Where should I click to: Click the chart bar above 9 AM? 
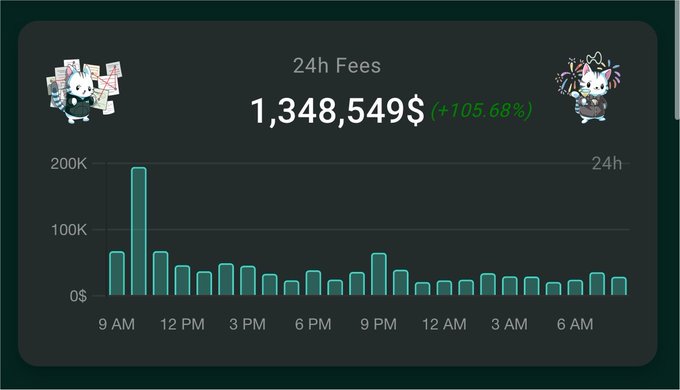click(117, 273)
